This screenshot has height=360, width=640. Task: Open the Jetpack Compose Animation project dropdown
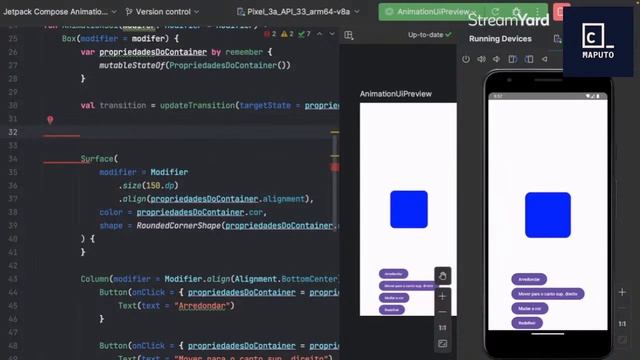pos(60,12)
